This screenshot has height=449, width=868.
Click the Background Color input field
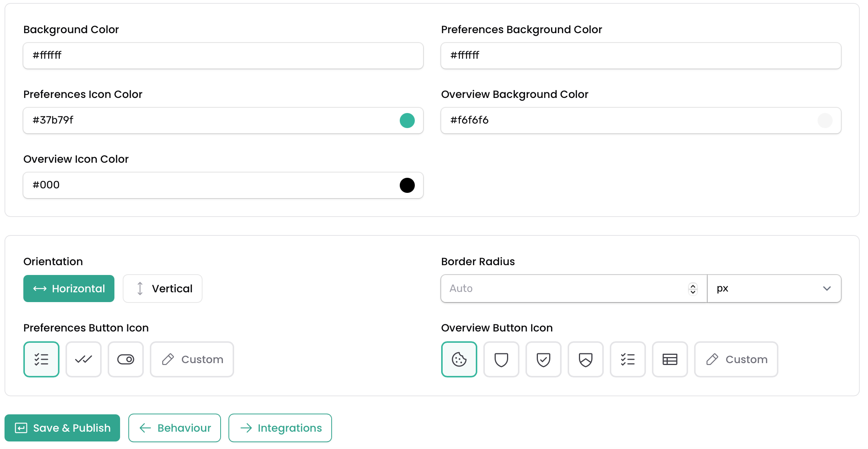223,56
